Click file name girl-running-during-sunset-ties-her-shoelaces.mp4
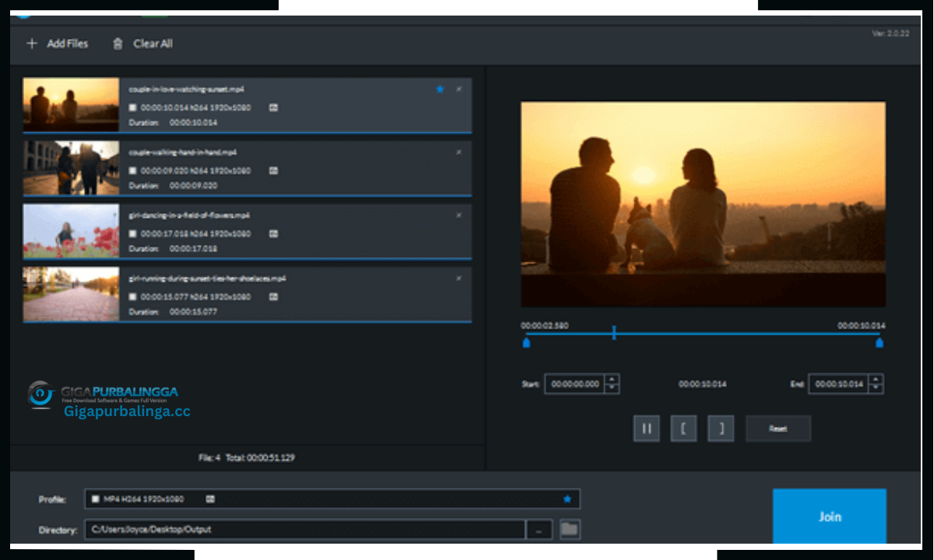The height and width of the screenshot is (560, 934). [207, 278]
